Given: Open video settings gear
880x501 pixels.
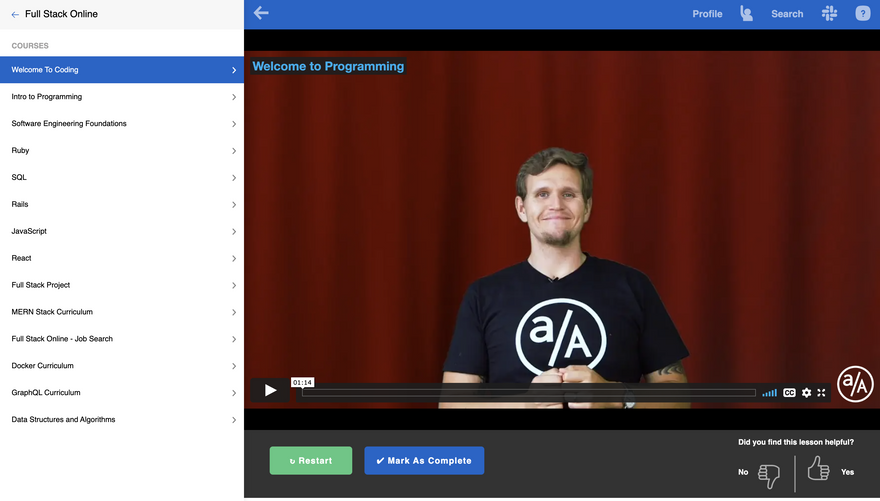Looking at the screenshot, I should (806, 393).
